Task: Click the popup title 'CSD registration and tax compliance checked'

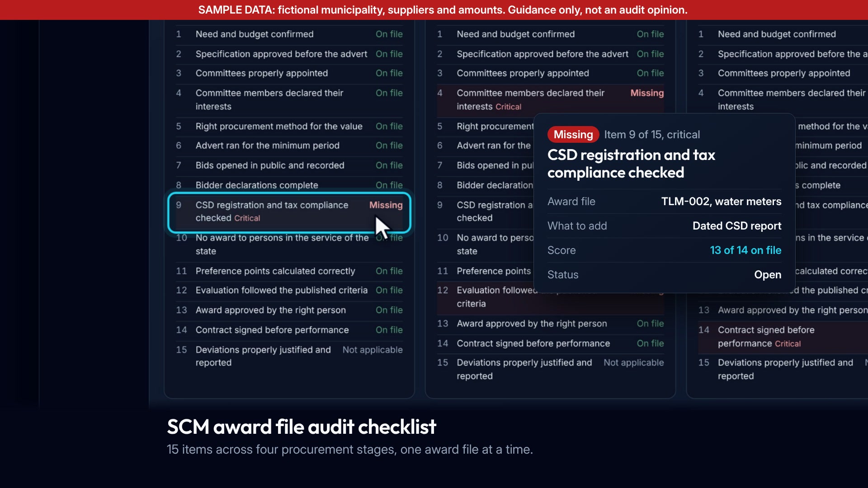Action: pos(631,164)
